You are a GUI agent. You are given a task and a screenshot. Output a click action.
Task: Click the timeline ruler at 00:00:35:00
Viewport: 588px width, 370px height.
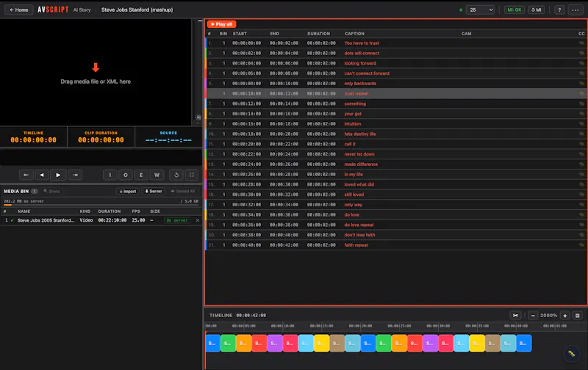tap(477, 326)
